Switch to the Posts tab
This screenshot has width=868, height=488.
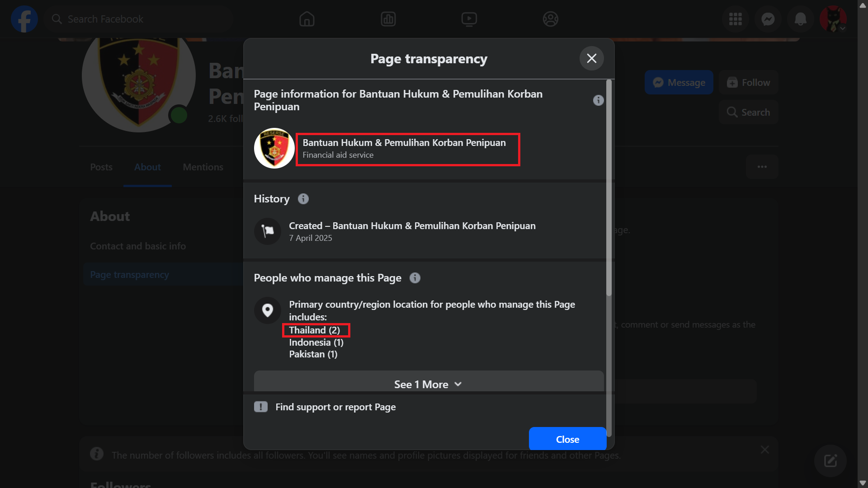[x=101, y=167]
